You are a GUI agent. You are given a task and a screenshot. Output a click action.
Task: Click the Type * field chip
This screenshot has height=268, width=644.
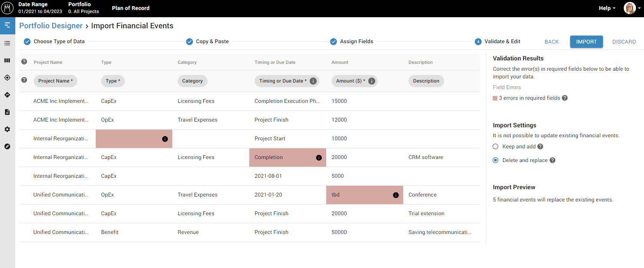[113, 81]
